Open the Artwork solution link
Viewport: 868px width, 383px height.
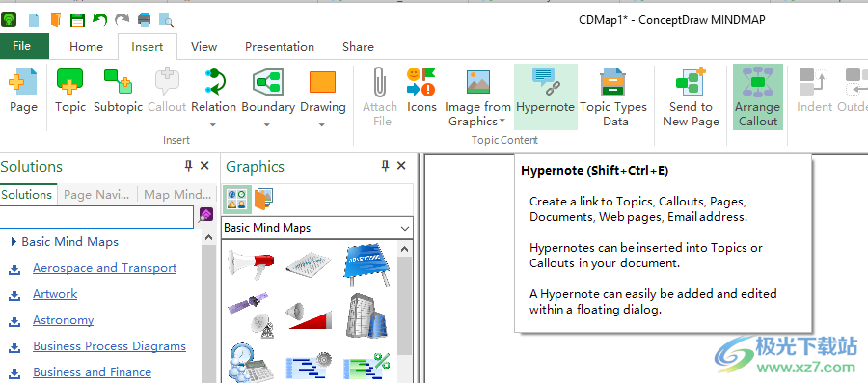(x=55, y=294)
